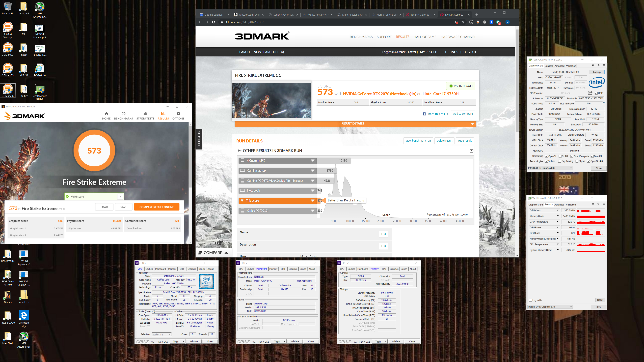Image resolution: width=644 pixels, height=362 pixels.
Task: Click Validate in the first CPU-Z window
Action: 194,342
